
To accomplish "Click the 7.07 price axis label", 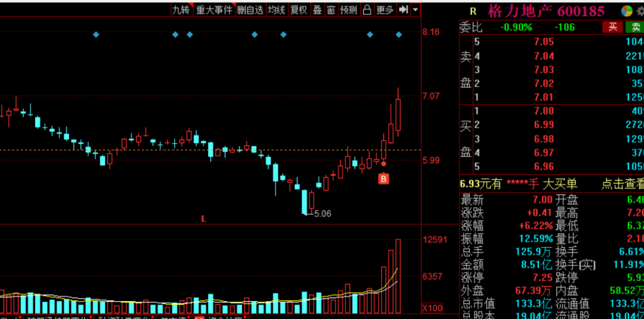I will tap(431, 96).
